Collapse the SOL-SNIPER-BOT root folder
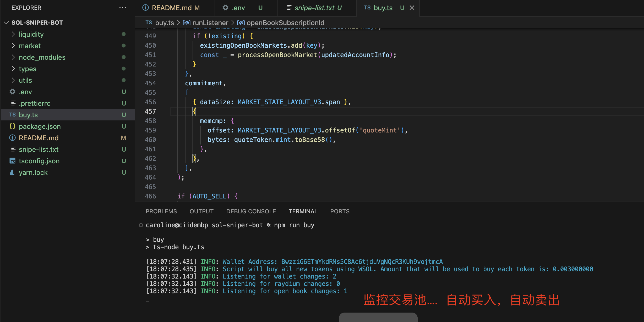 click(x=7, y=23)
